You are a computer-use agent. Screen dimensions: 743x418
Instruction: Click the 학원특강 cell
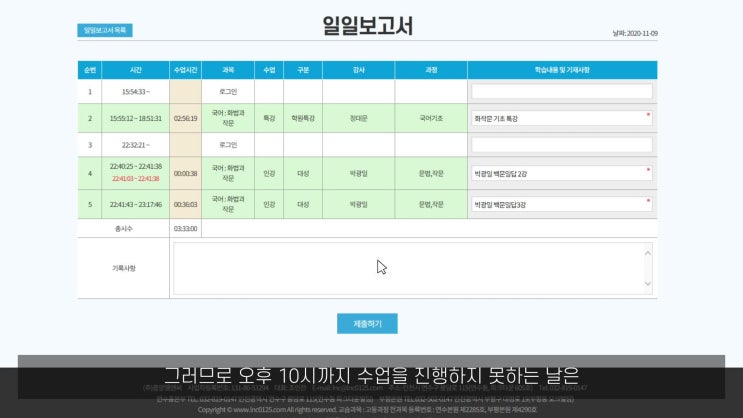pyautogui.click(x=303, y=118)
